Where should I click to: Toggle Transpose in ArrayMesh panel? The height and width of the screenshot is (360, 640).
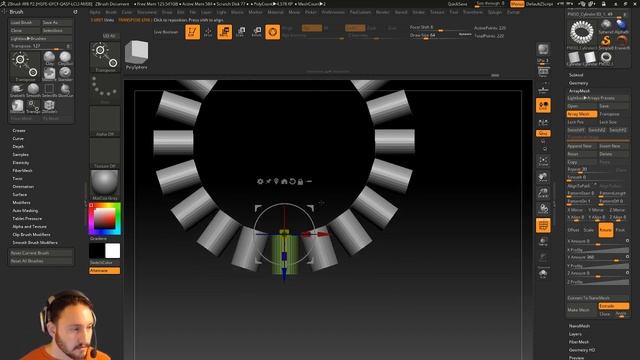[x=613, y=114]
